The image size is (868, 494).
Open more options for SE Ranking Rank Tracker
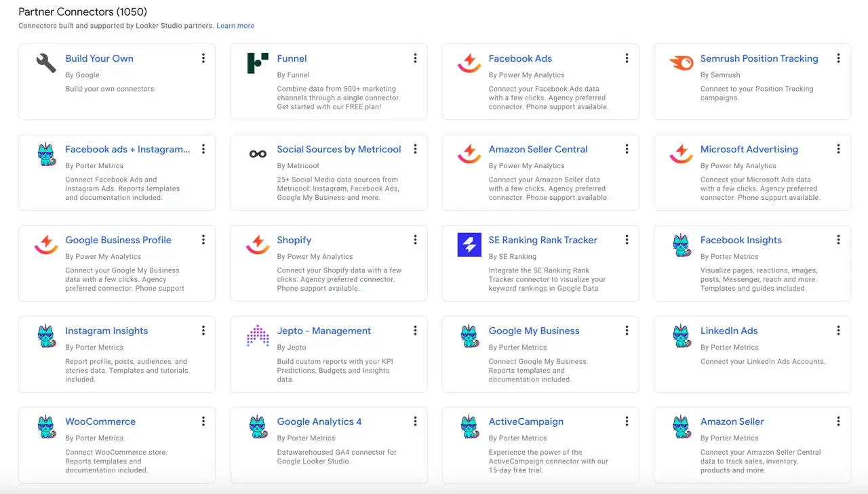627,240
